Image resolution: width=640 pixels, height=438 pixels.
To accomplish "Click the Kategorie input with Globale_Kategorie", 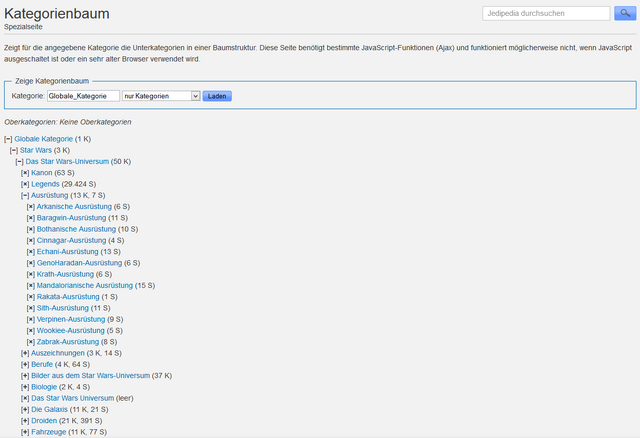I will (x=83, y=96).
